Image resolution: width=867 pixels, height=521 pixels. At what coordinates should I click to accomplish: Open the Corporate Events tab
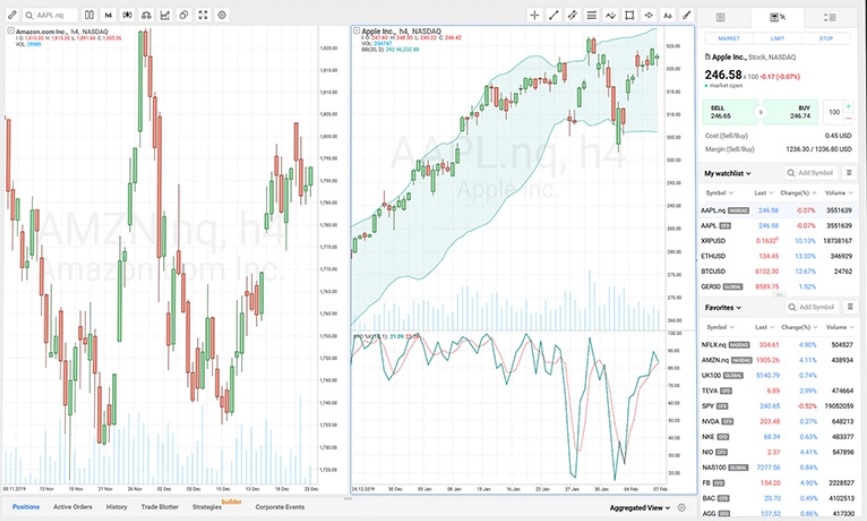point(280,507)
